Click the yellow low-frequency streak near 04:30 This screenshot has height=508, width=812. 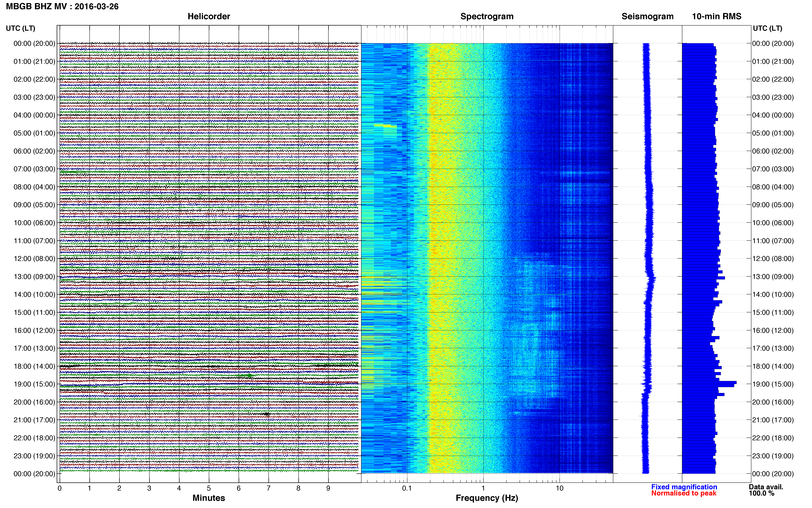pyautogui.click(x=385, y=126)
